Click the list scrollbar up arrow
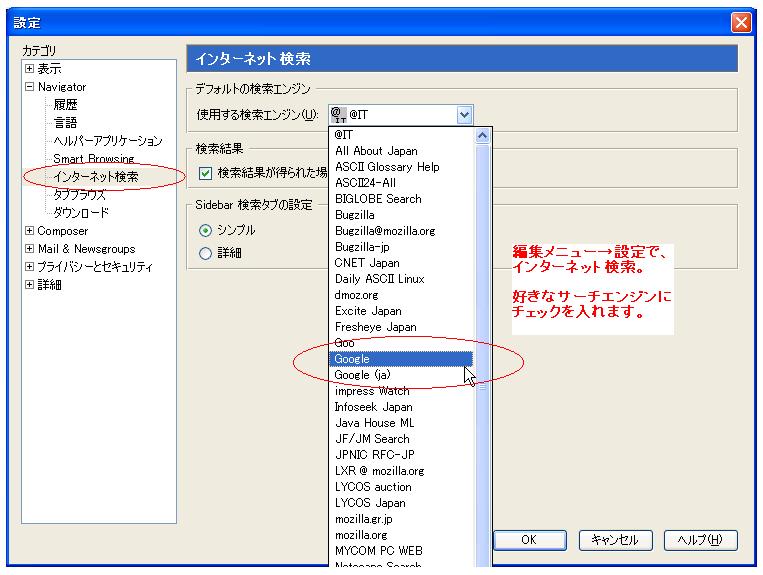This screenshot has height=575, width=763. [482, 136]
